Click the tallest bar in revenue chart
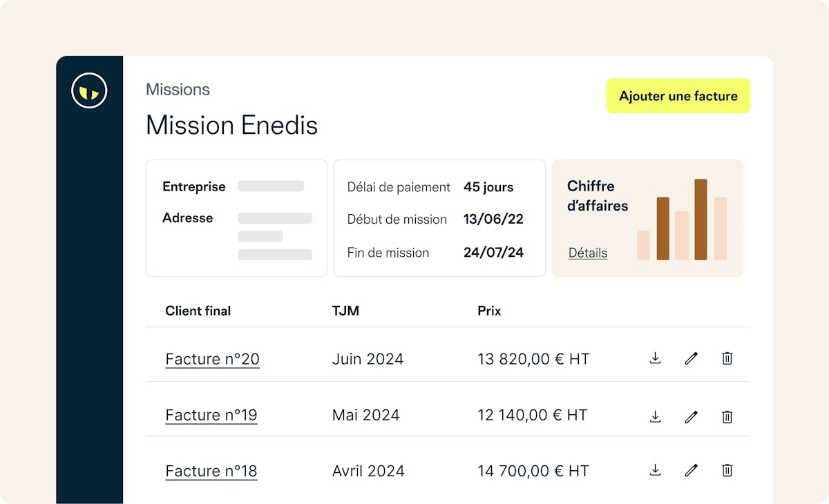The height and width of the screenshot is (504, 829). [701, 220]
